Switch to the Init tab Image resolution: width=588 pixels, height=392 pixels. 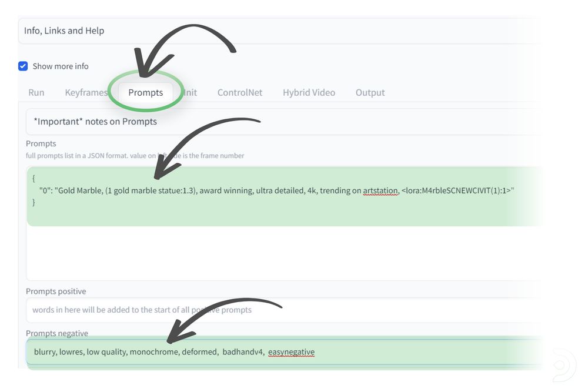tap(189, 92)
